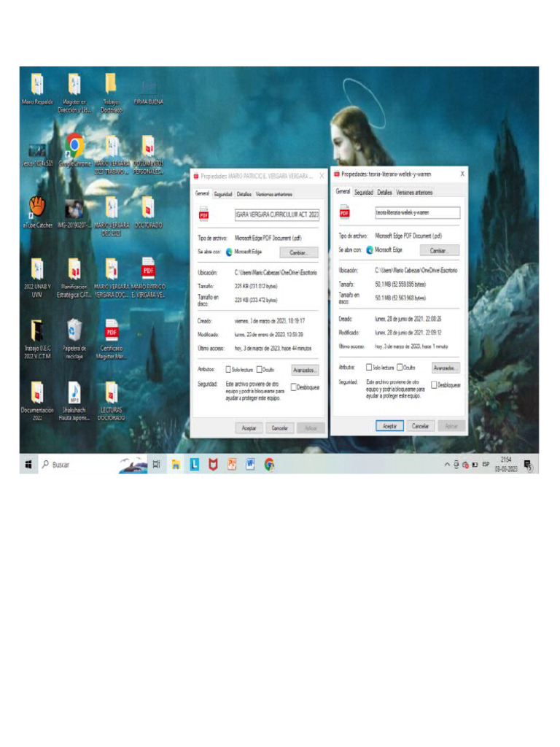Open Detalles tab in MARIO PATRICIO properties

244,194
